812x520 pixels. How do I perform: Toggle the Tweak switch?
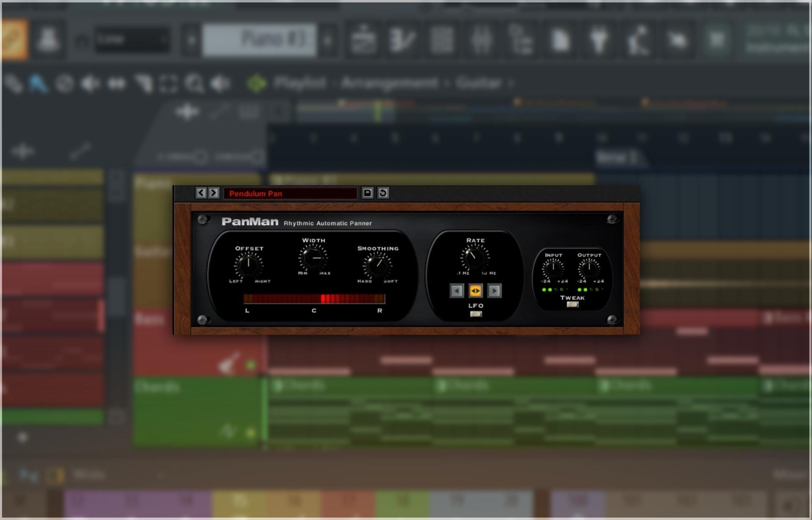[x=572, y=304]
